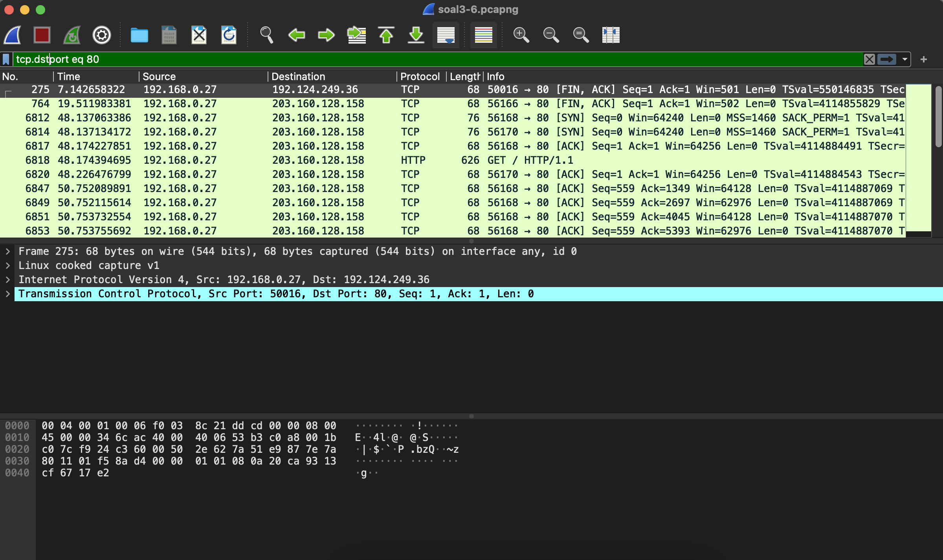This screenshot has width=943, height=560.
Task: Add a filter button with the plus sign
Action: pyautogui.click(x=923, y=59)
